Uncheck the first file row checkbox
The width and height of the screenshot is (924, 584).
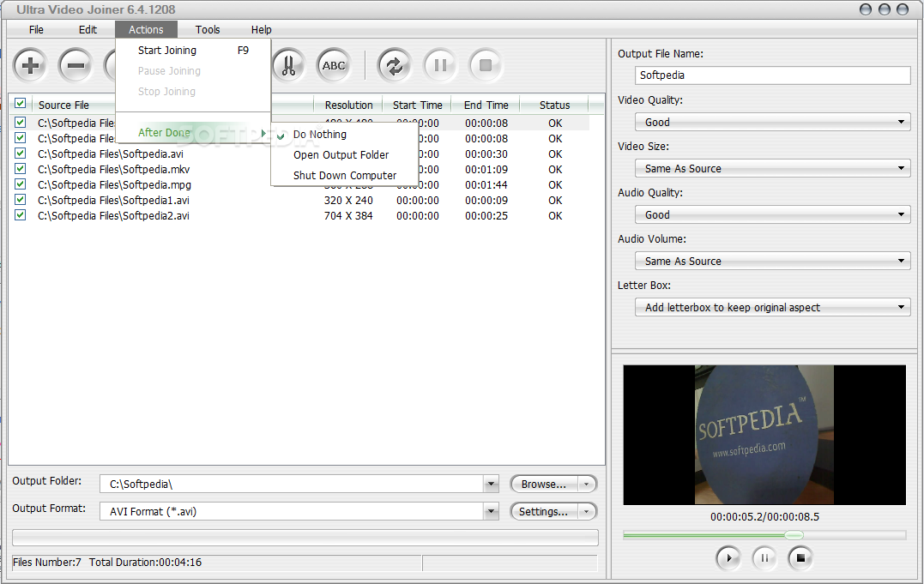point(20,123)
